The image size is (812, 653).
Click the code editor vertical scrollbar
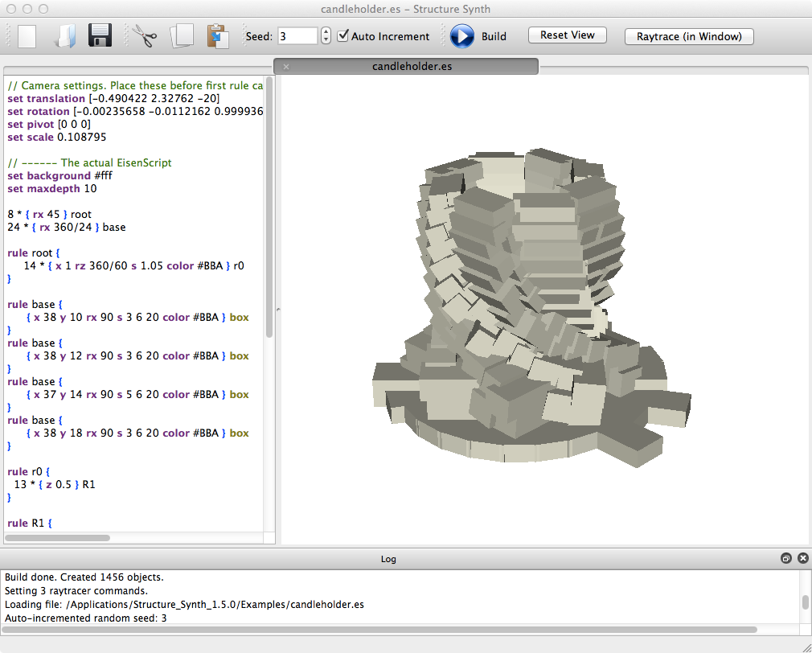pyautogui.click(x=270, y=207)
